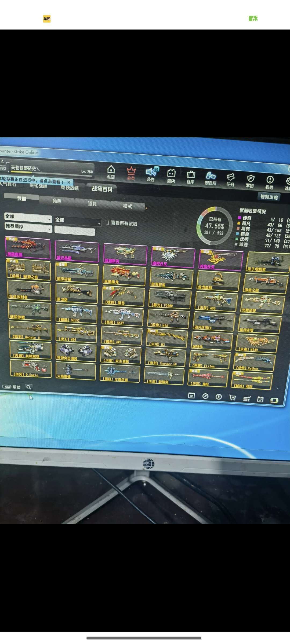Select the 武器 weapons tab
The height and width of the screenshot is (644, 290).
pyautogui.click(x=21, y=198)
